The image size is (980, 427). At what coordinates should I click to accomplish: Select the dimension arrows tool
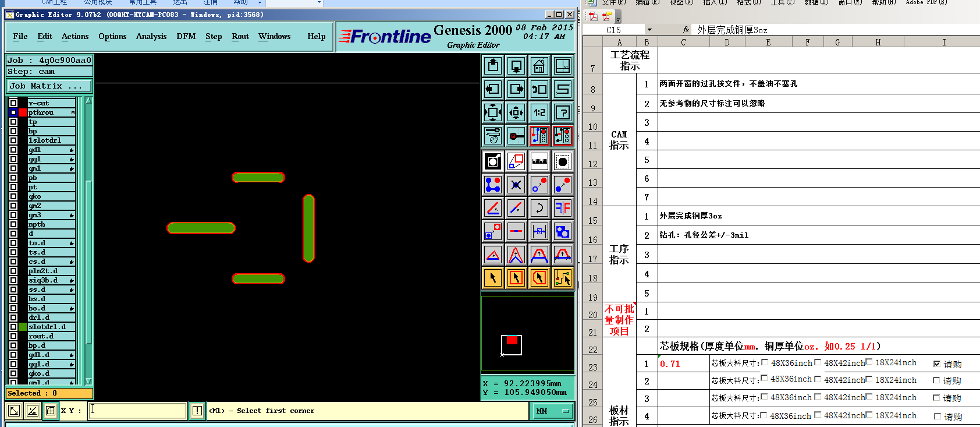pyautogui.click(x=539, y=231)
